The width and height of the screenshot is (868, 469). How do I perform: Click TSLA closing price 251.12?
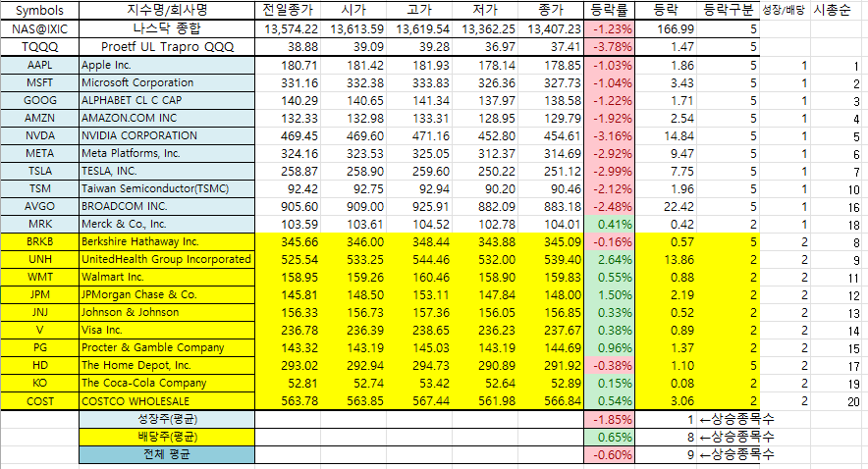click(551, 172)
